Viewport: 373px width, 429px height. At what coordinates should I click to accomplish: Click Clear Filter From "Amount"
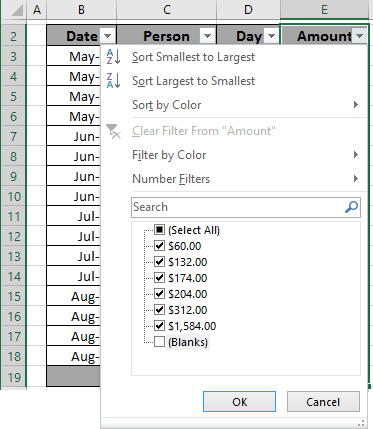[233, 131]
